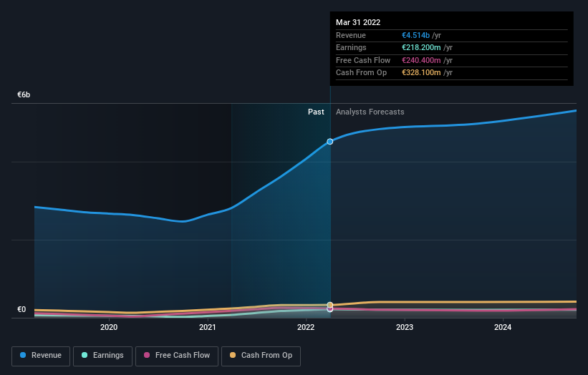Click the €328.100m cash from op value
Image resolution: width=588 pixels, height=375 pixels.
[421, 73]
